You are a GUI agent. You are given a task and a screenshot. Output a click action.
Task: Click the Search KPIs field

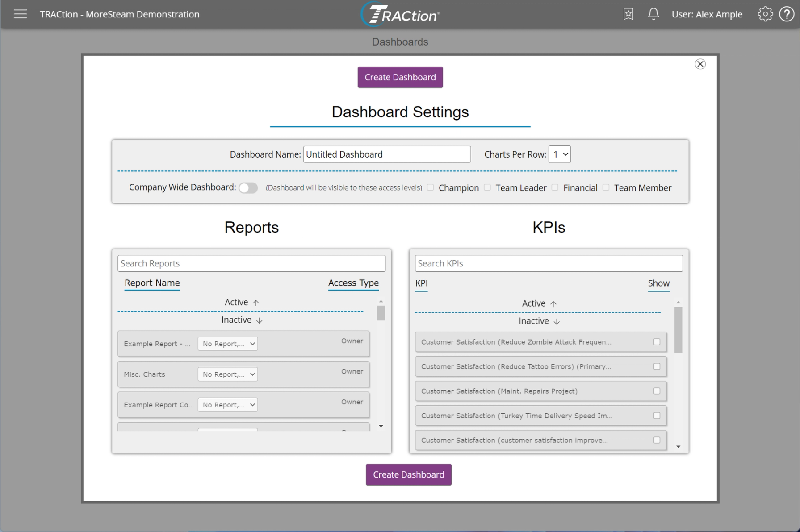(549, 263)
